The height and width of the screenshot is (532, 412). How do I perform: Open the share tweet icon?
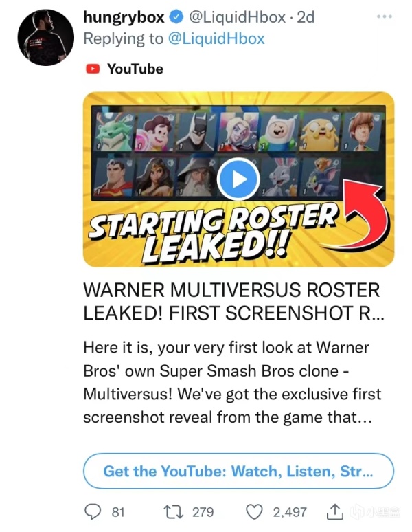(335, 511)
